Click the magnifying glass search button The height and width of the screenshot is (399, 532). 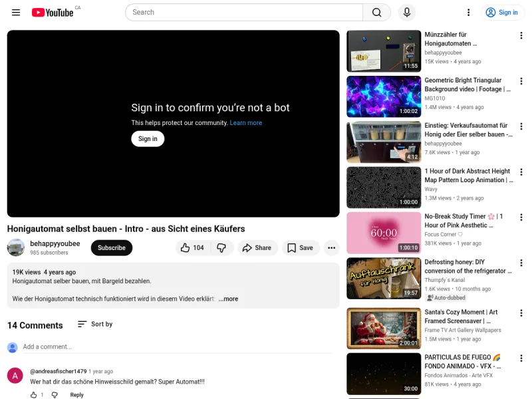coord(376,13)
